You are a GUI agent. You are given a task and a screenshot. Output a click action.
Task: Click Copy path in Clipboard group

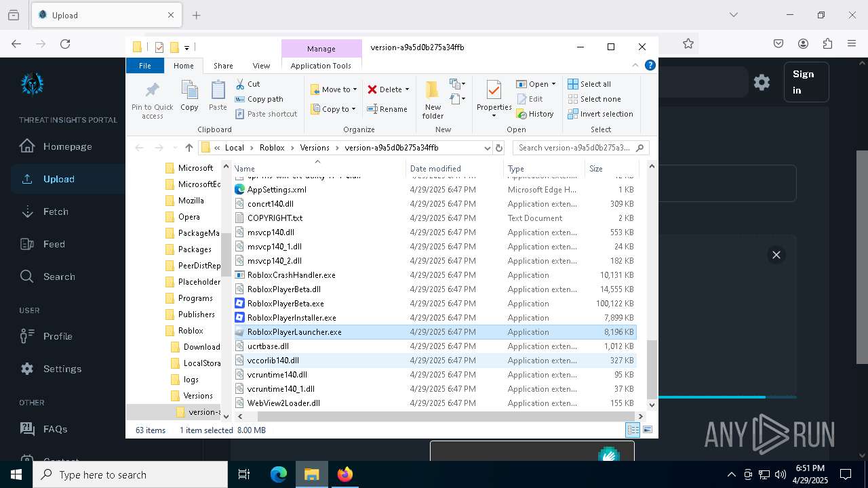tap(259, 99)
